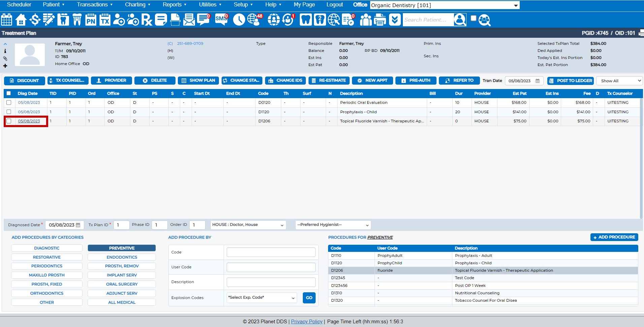The height and width of the screenshot is (327, 644).
Task: Open the Privacy Policy link
Action: pos(307,322)
